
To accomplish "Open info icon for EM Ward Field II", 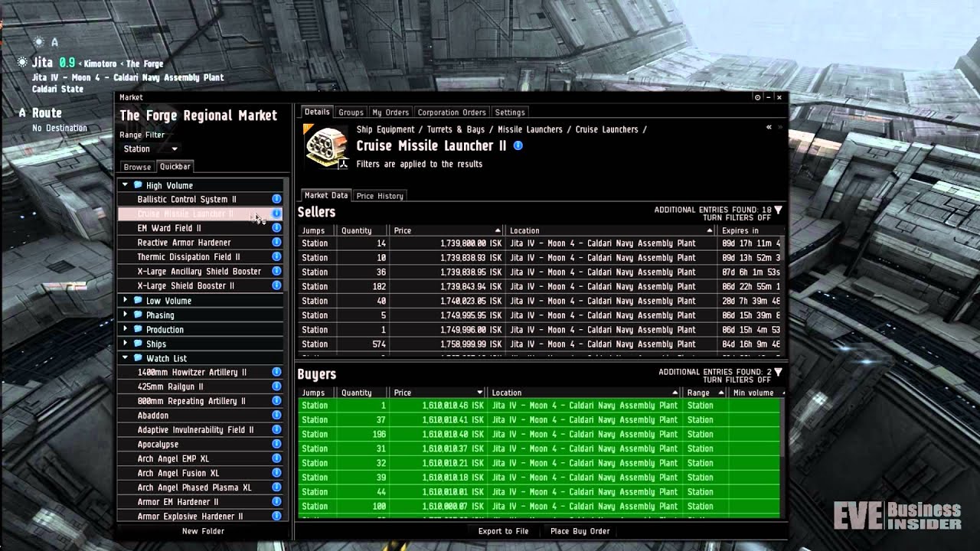I will [x=276, y=228].
